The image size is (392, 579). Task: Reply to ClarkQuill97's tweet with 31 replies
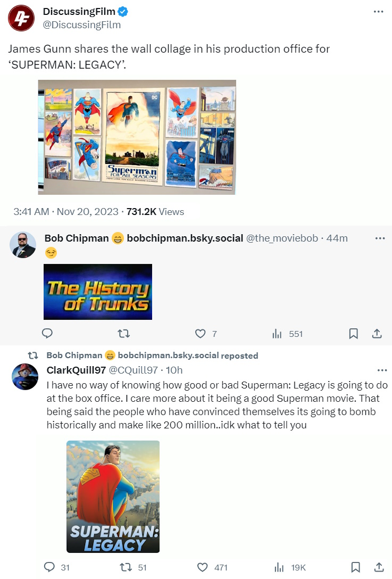pos(56,567)
